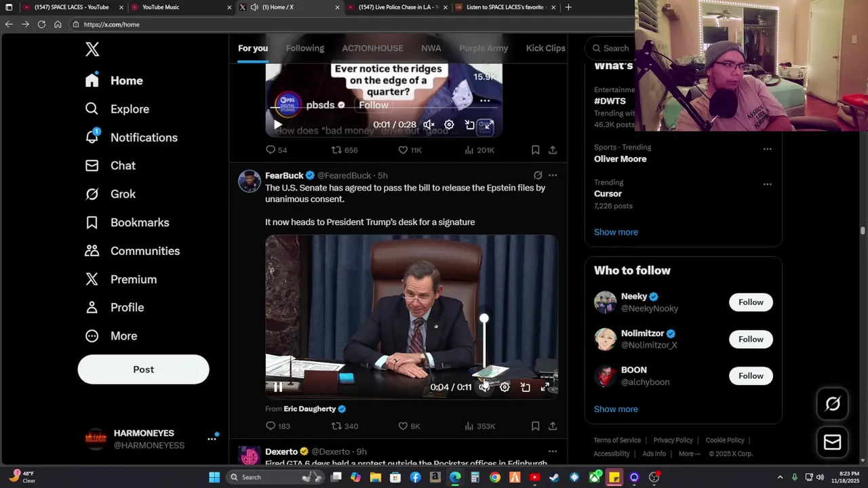868x488 pixels.
Task: Enter fullscreen on the Senate video
Action: [545, 387]
